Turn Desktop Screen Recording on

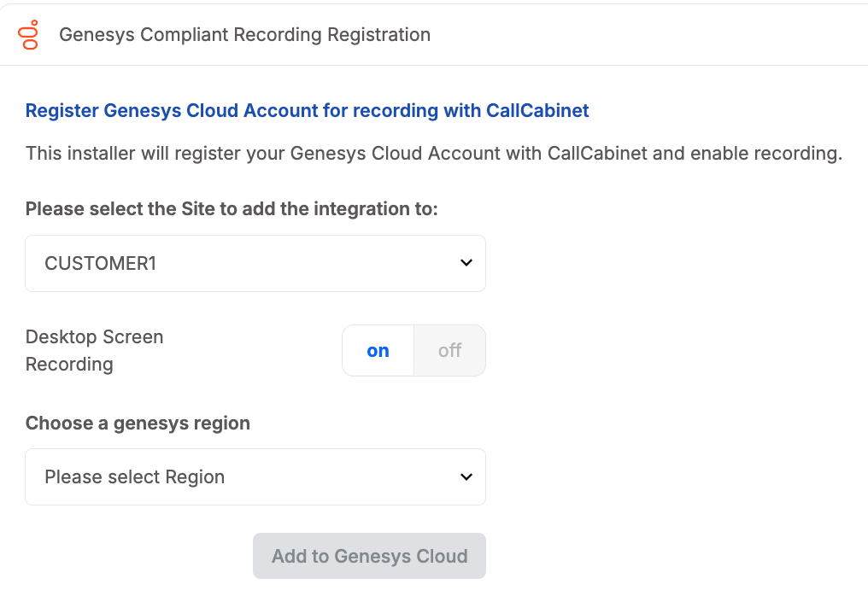pos(378,350)
